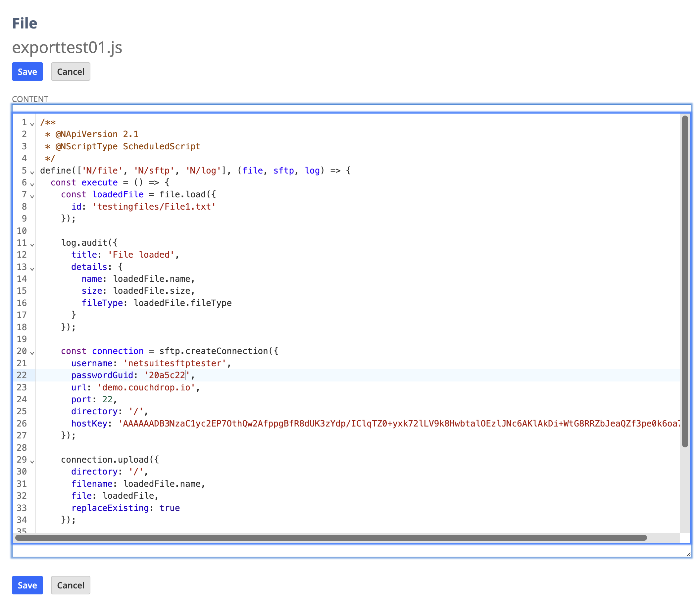Image resolution: width=700 pixels, height=604 pixels.
Task: Collapse the file.load fold at line 7
Action: click(x=32, y=196)
